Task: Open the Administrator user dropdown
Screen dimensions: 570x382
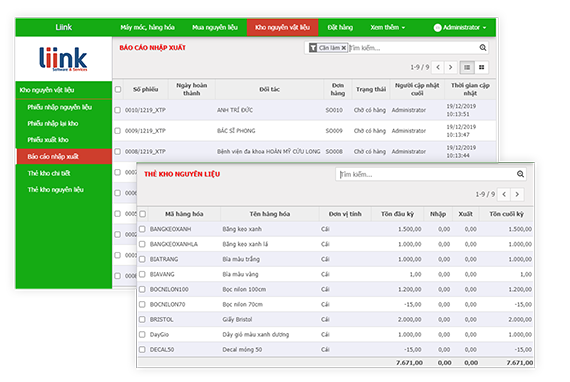Action: pyautogui.click(x=464, y=27)
